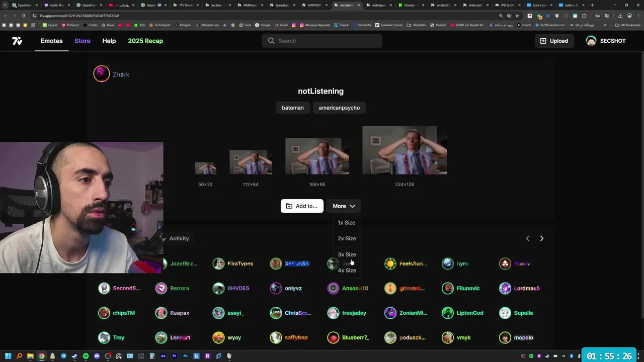Open Spotify from the taskbar
This screenshot has width=644, height=362.
coord(86,356)
